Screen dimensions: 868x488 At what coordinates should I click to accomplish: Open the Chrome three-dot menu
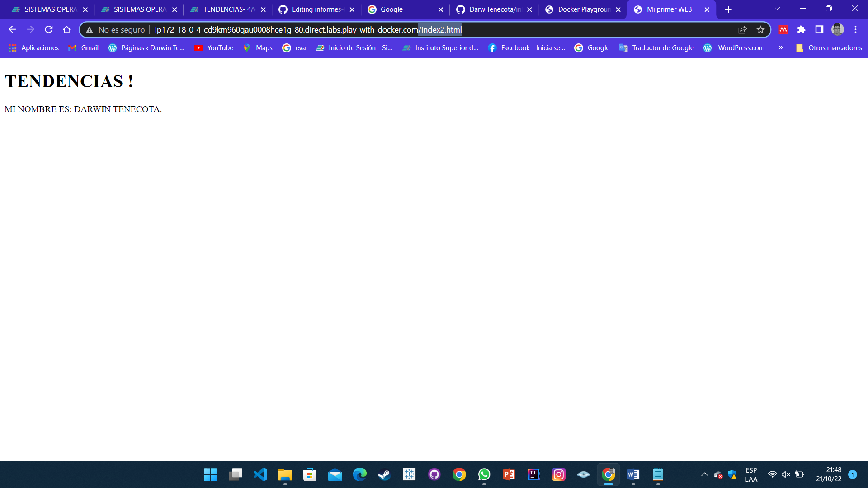(x=855, y=29)
